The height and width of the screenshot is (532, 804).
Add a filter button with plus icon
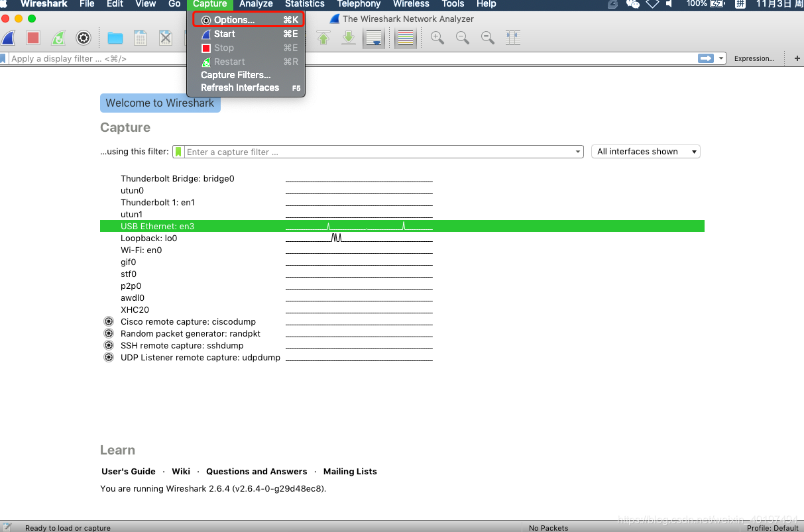pos(797,58)
